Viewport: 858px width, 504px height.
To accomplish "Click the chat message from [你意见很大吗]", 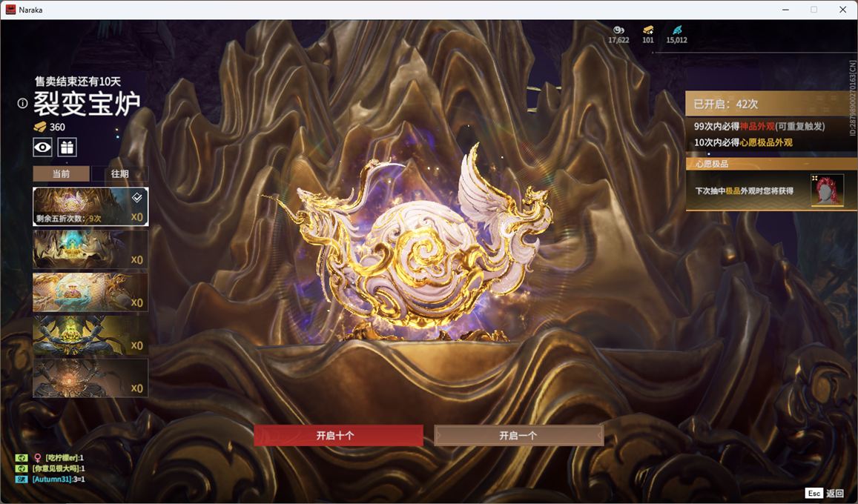I will (59, 468).
